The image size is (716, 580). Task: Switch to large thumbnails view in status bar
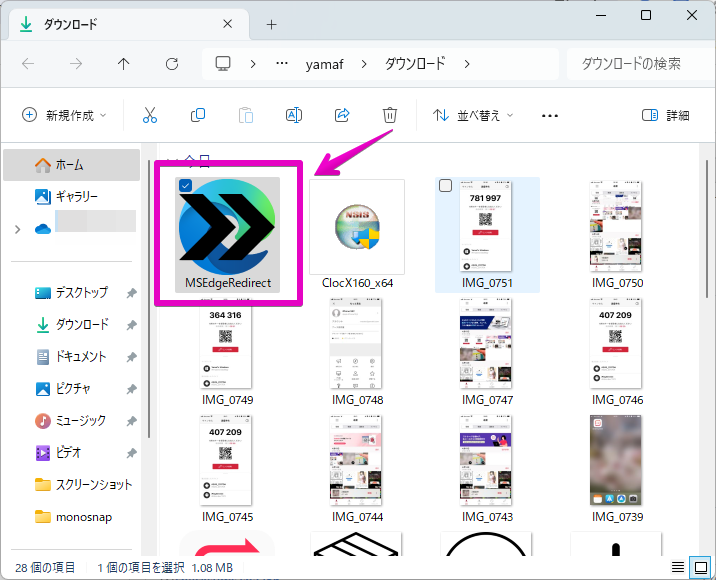[700, 567]
